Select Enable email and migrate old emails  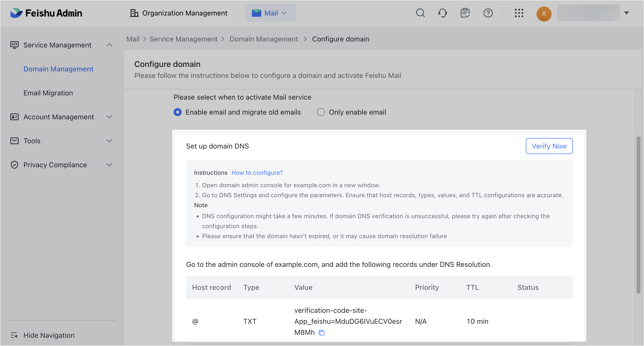[177, 112]
